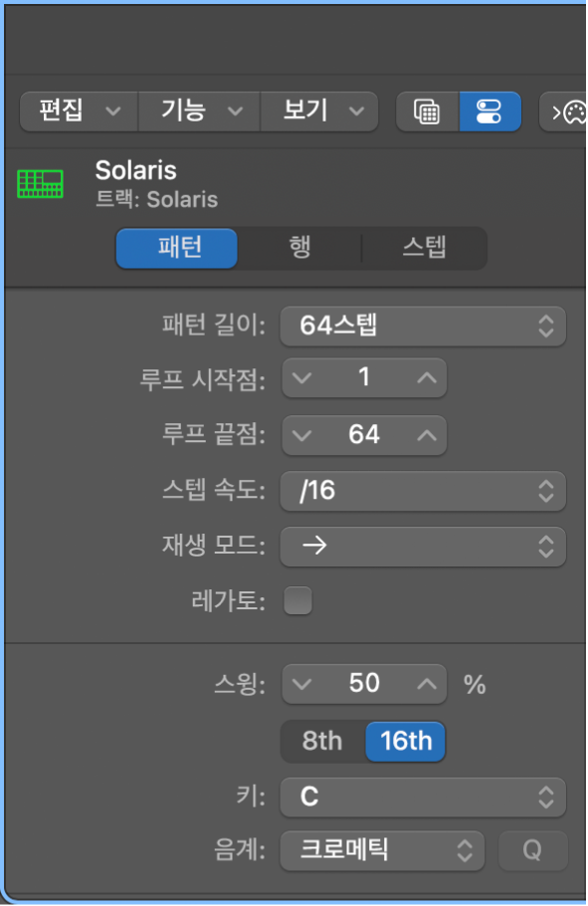Screen dimensions: 588x906
Task: Enable the 레가토 checkbox
Action: [297, 601]
